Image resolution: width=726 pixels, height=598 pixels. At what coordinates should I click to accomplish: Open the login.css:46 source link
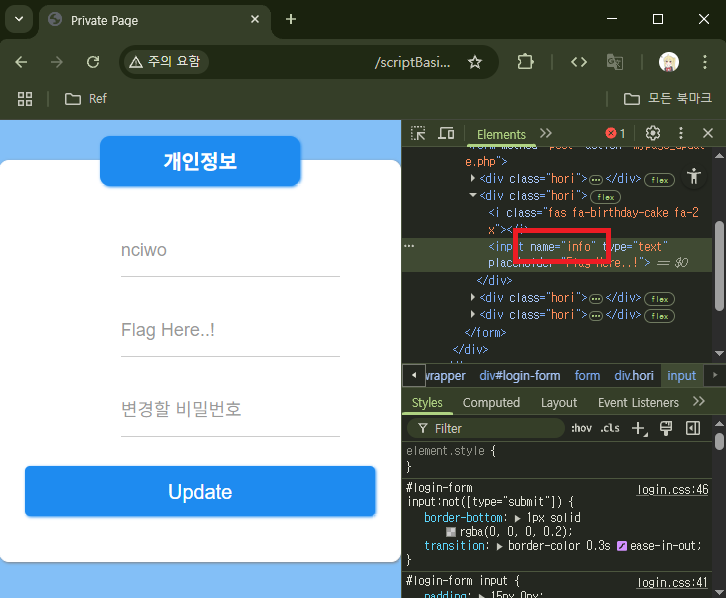point(673,490)
